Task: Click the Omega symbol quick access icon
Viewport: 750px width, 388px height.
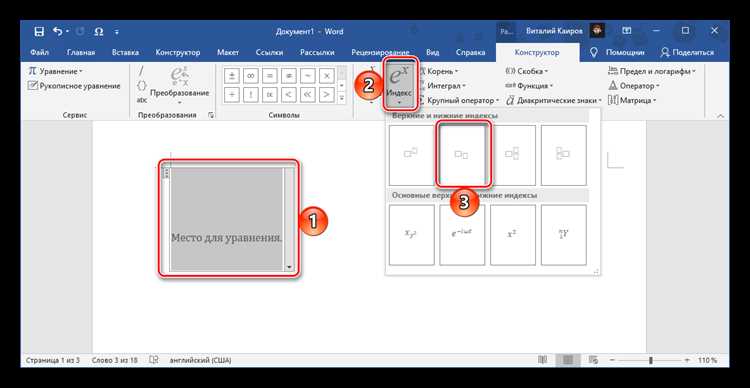Action: pos(99,32)
